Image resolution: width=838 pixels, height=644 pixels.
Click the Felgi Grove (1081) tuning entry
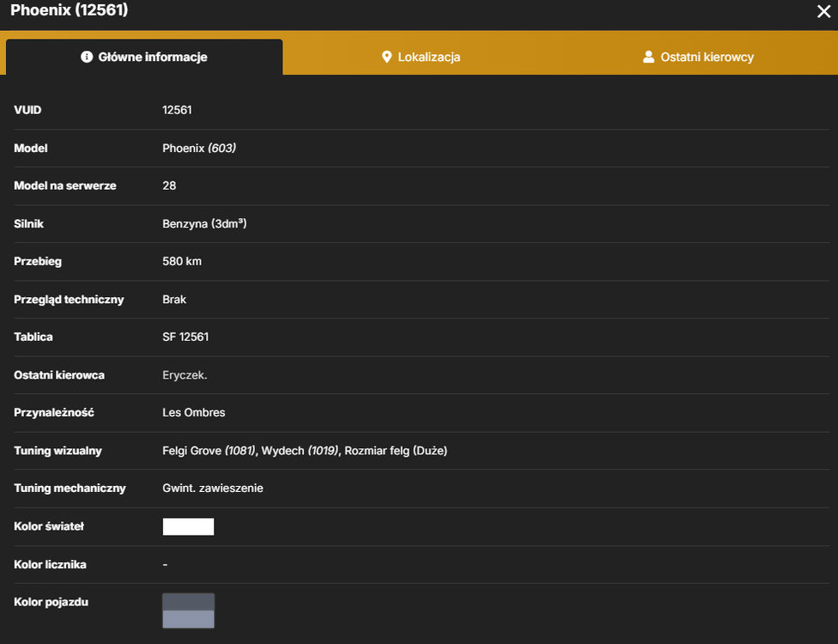[x=209, y=451]
